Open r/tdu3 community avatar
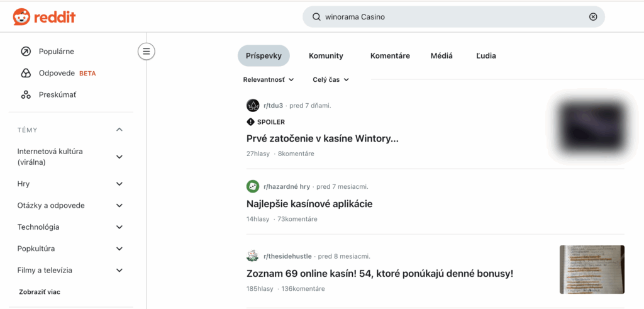Screen dimensions: 644x309 click(x=253, y=106)
